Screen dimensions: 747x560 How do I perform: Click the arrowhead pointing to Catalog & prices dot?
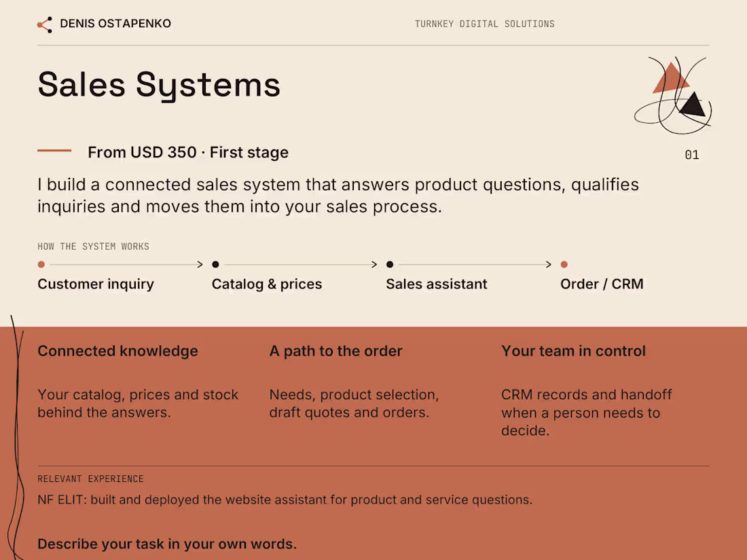(200, 264)
